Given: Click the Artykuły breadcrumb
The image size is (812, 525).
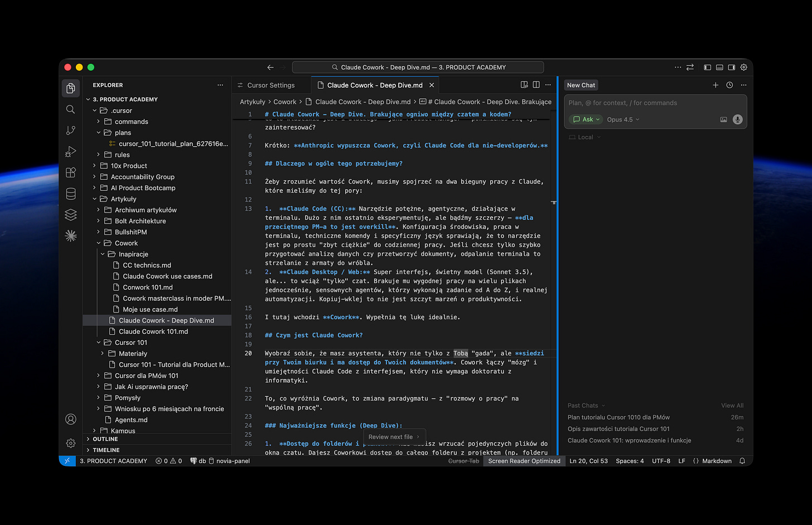Looking at the screenshot, I should pyautogui.click(x=253, y=102).
